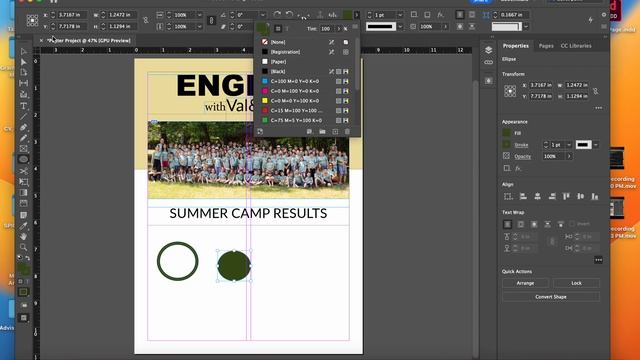Select the Direct Selection tool
This screenshot has height=360, width=640.
click(x=23, y=62)
